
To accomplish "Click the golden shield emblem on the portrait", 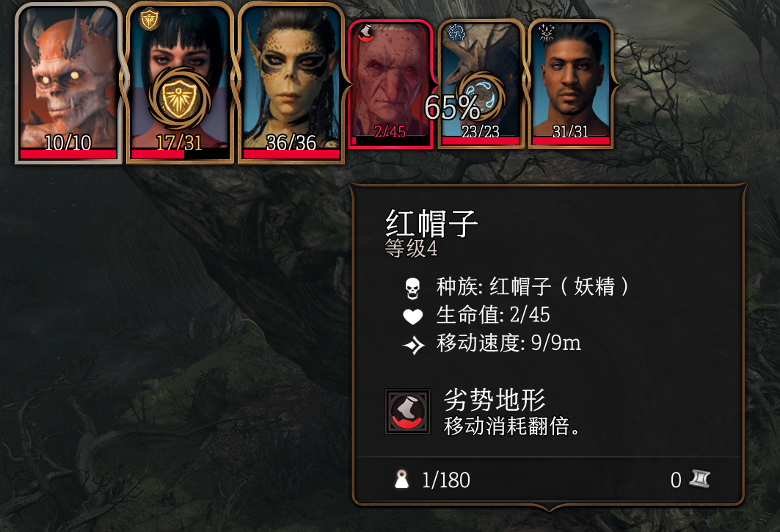I will pos(178,98).
